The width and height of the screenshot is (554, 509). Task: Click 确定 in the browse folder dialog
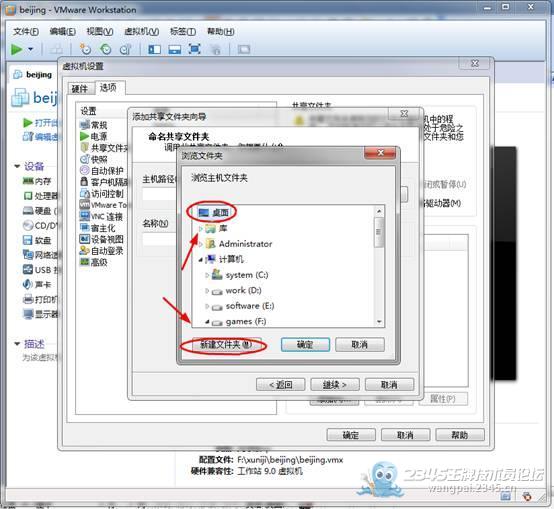pyautogui.click(x=305, y=344)
